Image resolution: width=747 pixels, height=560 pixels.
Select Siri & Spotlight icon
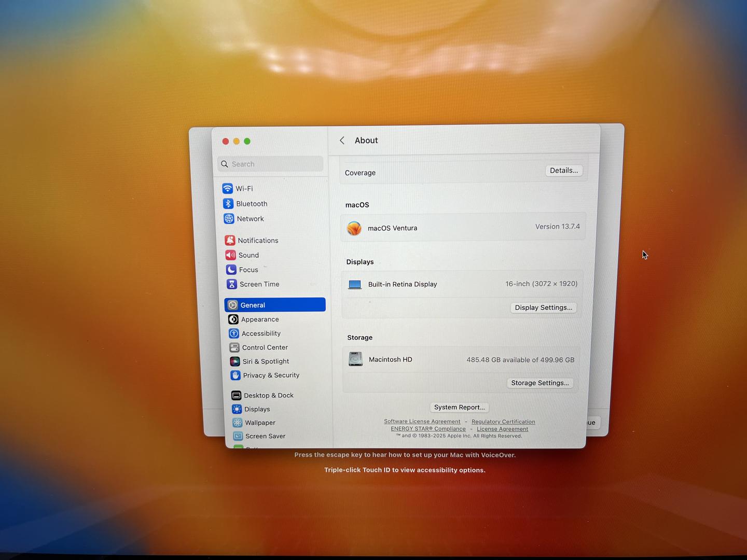tap(234, 361)
